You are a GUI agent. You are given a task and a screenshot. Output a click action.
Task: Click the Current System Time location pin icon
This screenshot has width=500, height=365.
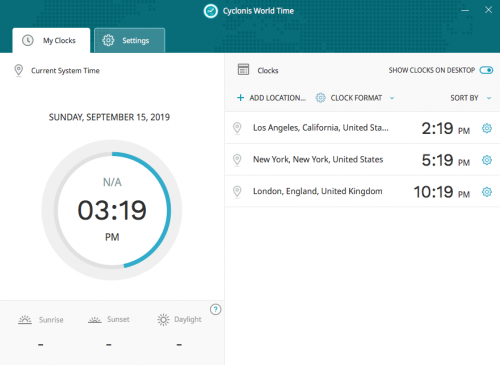(x=19, y=70)
